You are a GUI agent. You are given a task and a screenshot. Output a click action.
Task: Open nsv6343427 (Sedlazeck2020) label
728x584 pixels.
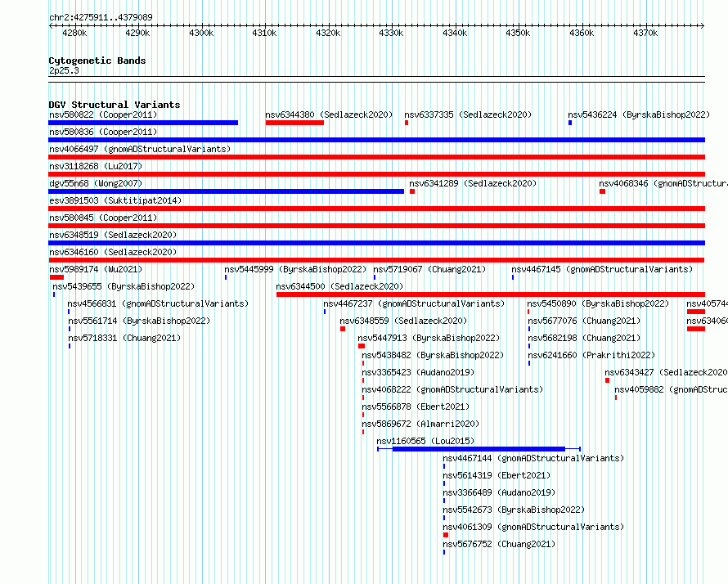pos(666,372)
